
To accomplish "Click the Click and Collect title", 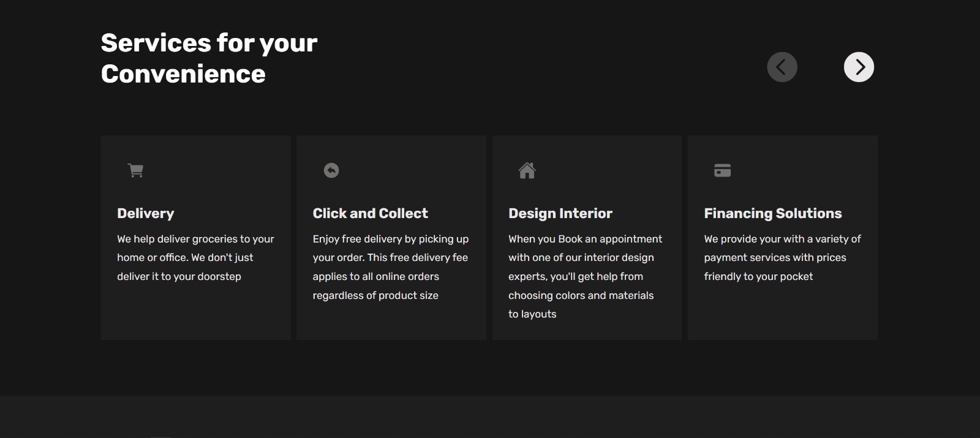I will pos(370,213).
